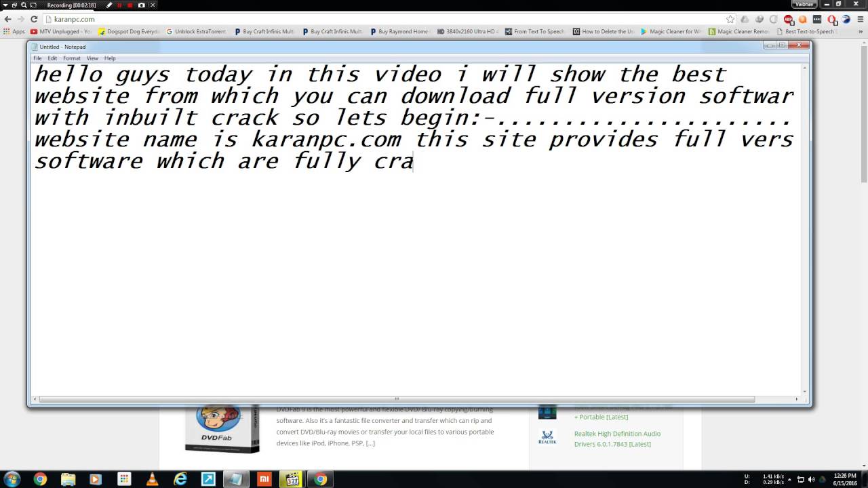Expand the bookmarks bar overflow chevron
868x488 pixels.
click(861, 31)
